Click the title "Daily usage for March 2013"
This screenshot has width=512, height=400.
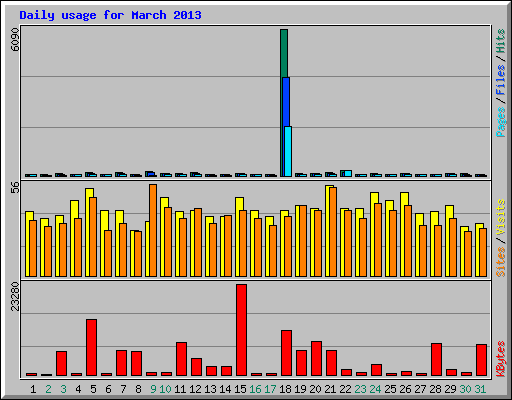[110, 15]
